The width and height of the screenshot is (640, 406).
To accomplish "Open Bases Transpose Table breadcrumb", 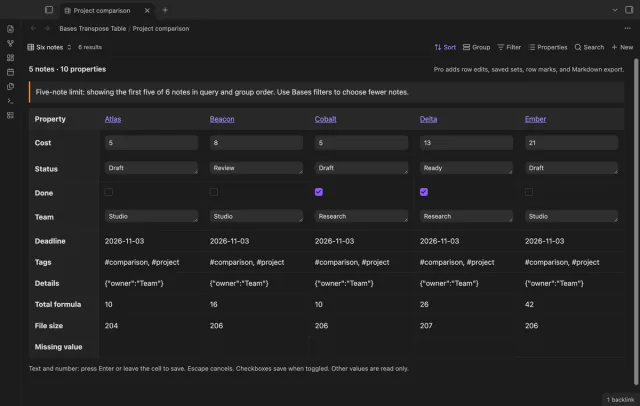I will coord(93,29).
